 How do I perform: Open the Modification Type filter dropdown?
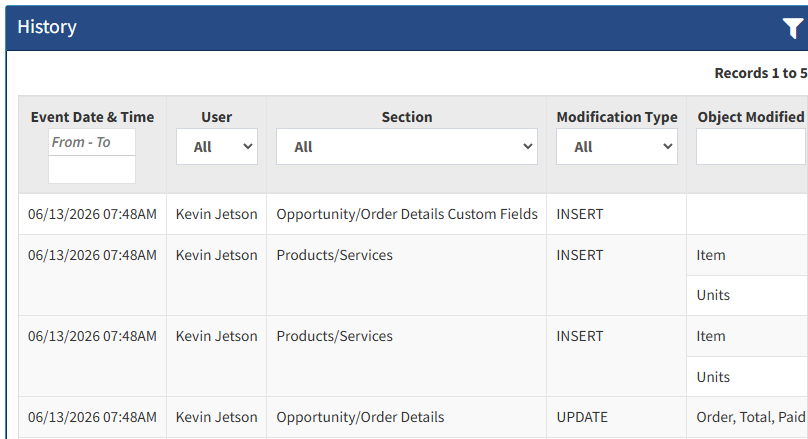617,147
